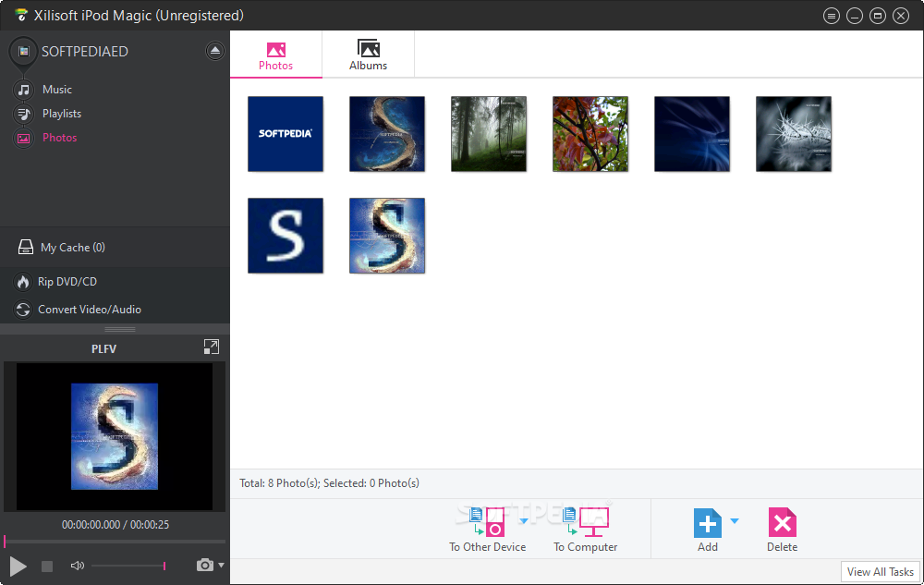Select the frosty thorns photo thumbnail
The image size is (924, 585).
794,134
